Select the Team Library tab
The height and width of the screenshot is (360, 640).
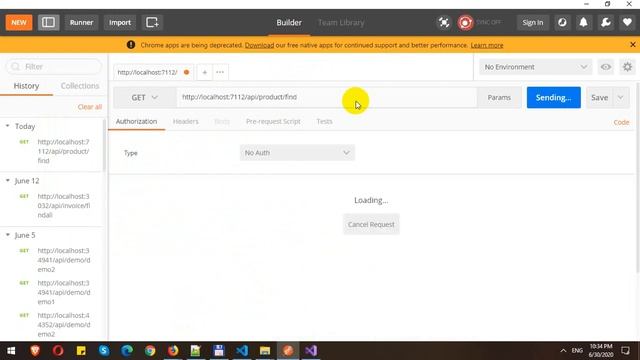coord(341,22)
